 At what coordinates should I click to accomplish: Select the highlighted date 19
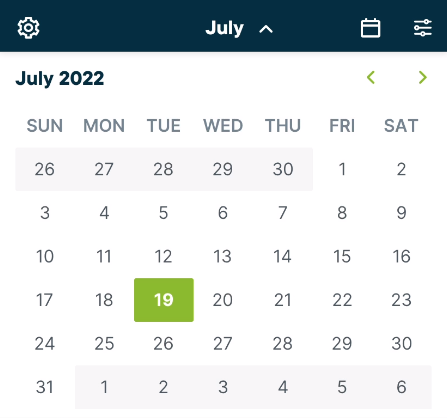pyautogui.click(x=164, y=300)
